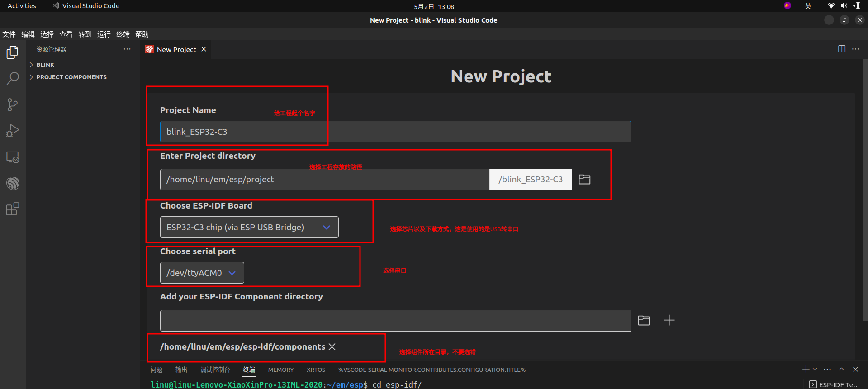Click the Activities button in top bar

pos(22,6)
